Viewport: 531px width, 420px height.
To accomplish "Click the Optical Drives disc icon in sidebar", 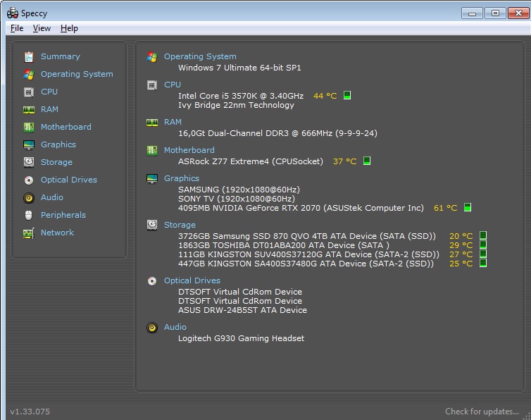I will tap(29, 180).
